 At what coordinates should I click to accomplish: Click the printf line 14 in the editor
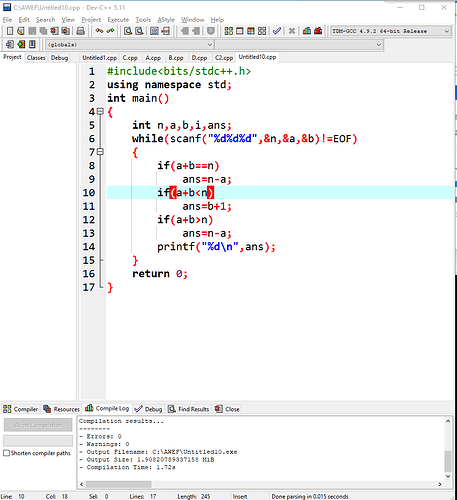coord(216,247)
